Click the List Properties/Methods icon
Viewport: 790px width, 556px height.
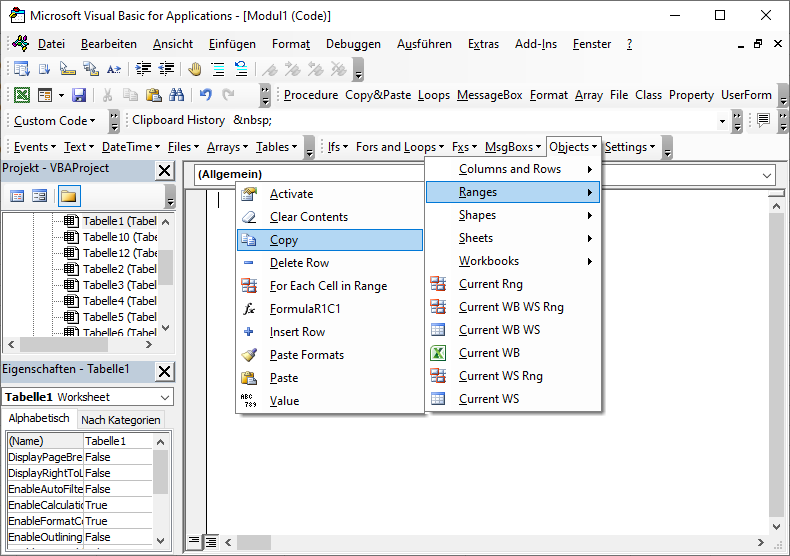click(22, 69)
